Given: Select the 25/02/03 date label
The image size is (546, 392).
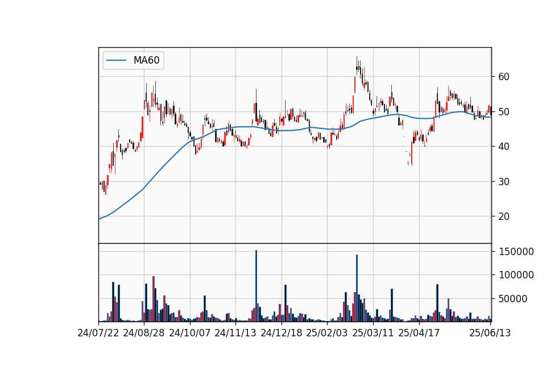Looking at the screenshot, I should point(327,333).
